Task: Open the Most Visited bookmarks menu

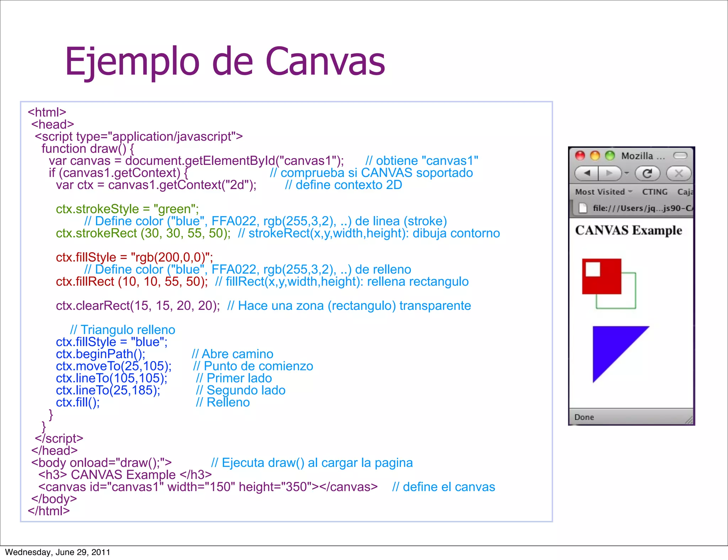Action: [604, 192]
